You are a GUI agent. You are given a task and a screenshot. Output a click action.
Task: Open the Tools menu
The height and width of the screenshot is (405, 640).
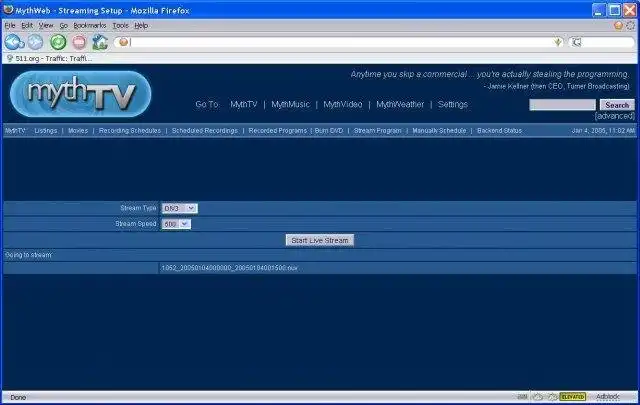120,25
